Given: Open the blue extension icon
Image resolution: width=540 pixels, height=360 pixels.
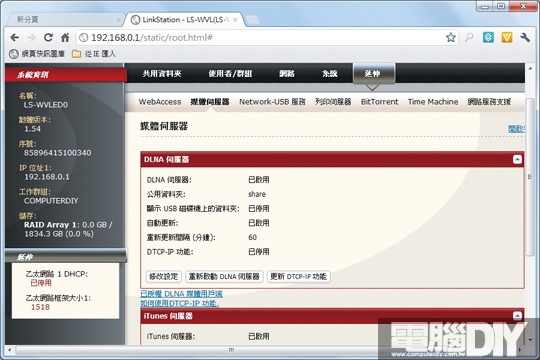Looking at the screenshot, I should tap(488, 37).
